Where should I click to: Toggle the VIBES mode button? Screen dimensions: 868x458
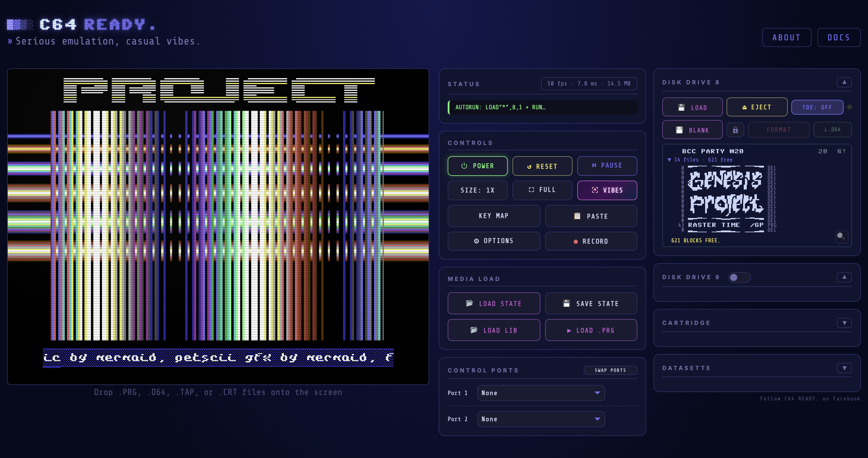coord(607,190)
